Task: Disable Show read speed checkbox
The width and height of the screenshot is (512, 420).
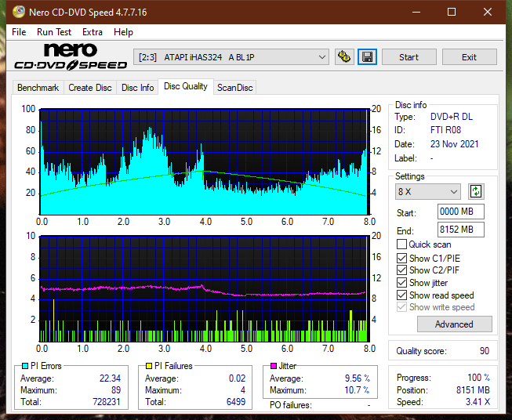Action: [401, 295]
